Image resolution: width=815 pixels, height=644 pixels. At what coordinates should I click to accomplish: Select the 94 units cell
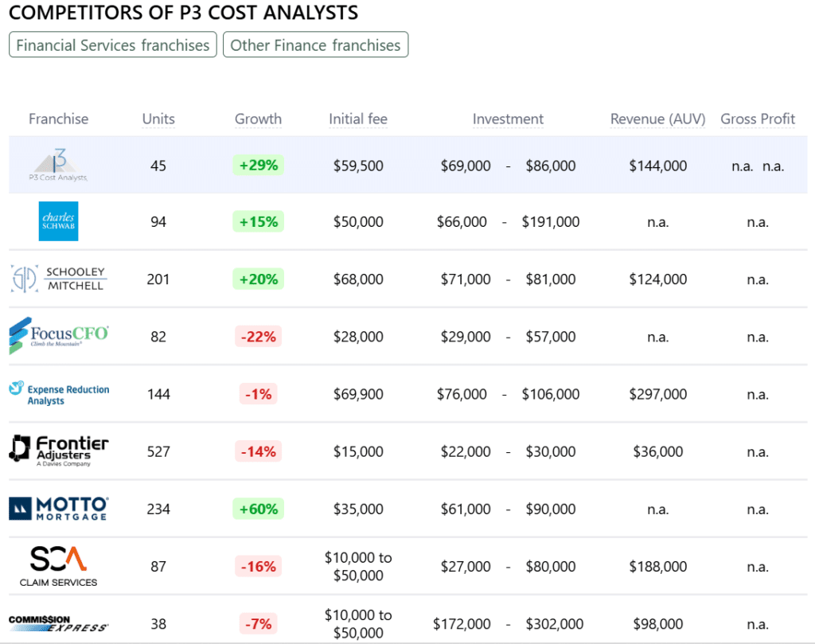158,222
